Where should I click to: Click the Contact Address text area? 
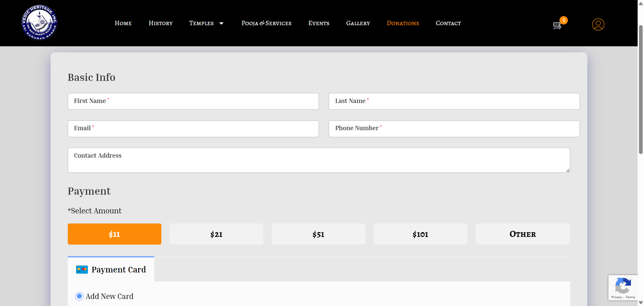point(319,160)
